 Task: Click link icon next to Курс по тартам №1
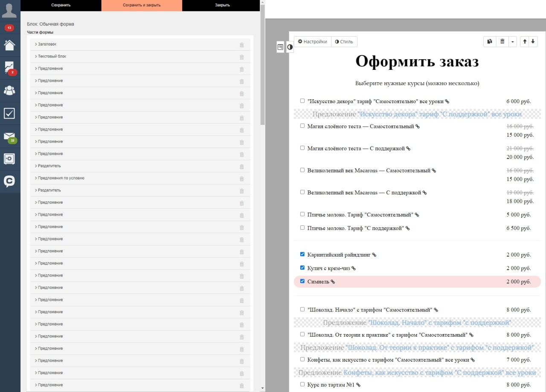point(358,385)
